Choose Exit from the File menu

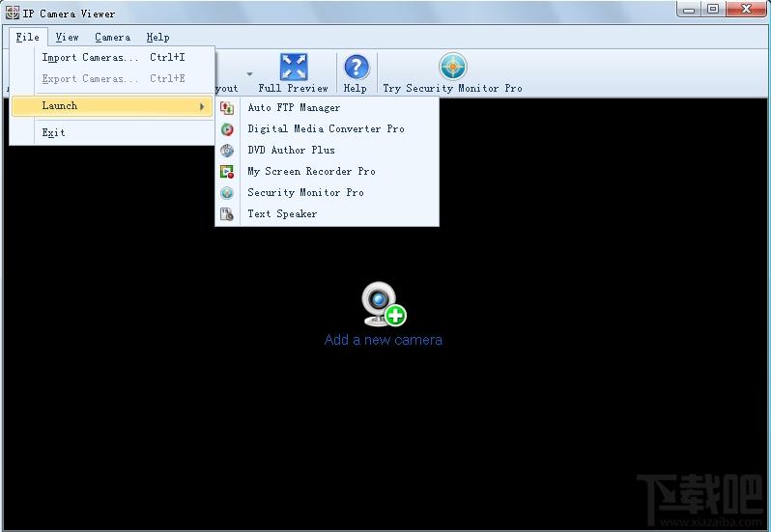pos(113,132)
